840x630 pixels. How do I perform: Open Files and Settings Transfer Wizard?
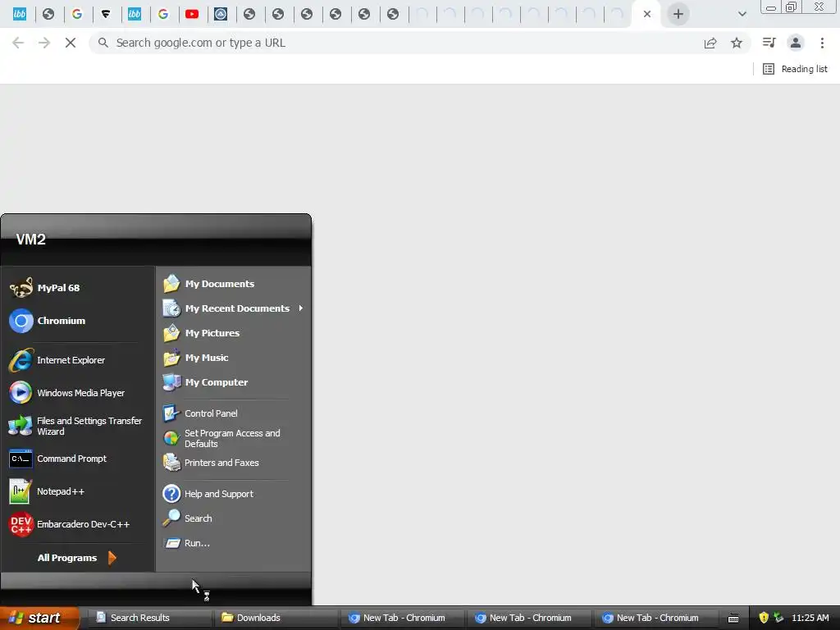click(x=77, y=426)
